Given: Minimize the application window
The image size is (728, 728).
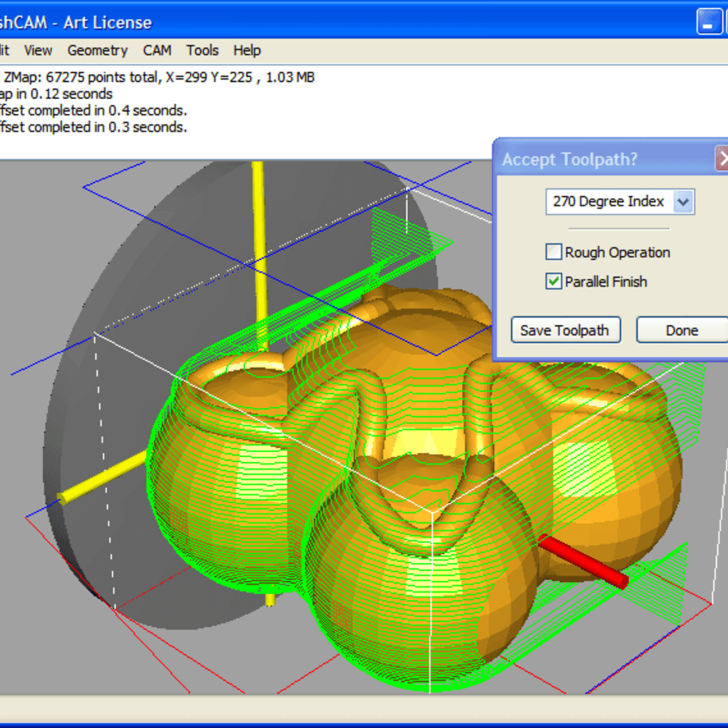Looking at the screenshot, I should [x=709, y=22].
